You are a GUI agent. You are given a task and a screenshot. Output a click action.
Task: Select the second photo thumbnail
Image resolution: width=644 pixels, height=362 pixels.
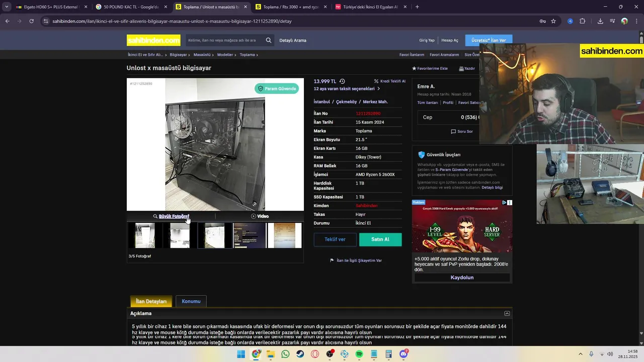(x=180, y=235)
